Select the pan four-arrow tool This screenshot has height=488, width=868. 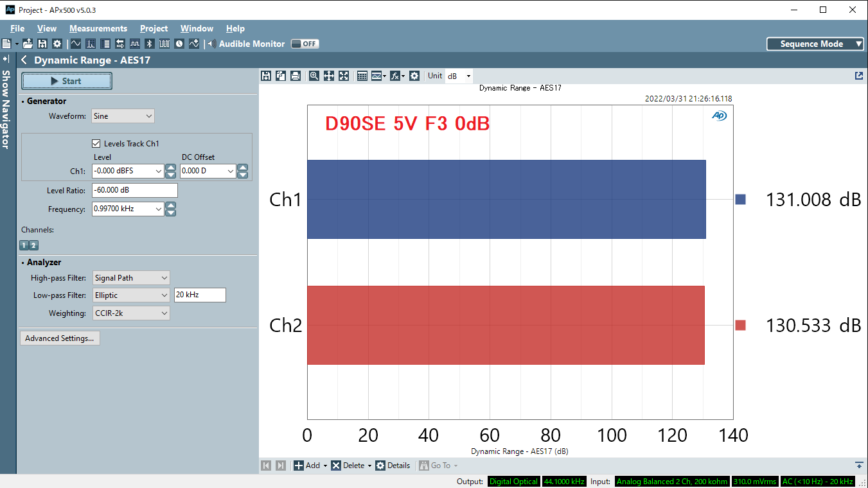[x=329, y=76]
